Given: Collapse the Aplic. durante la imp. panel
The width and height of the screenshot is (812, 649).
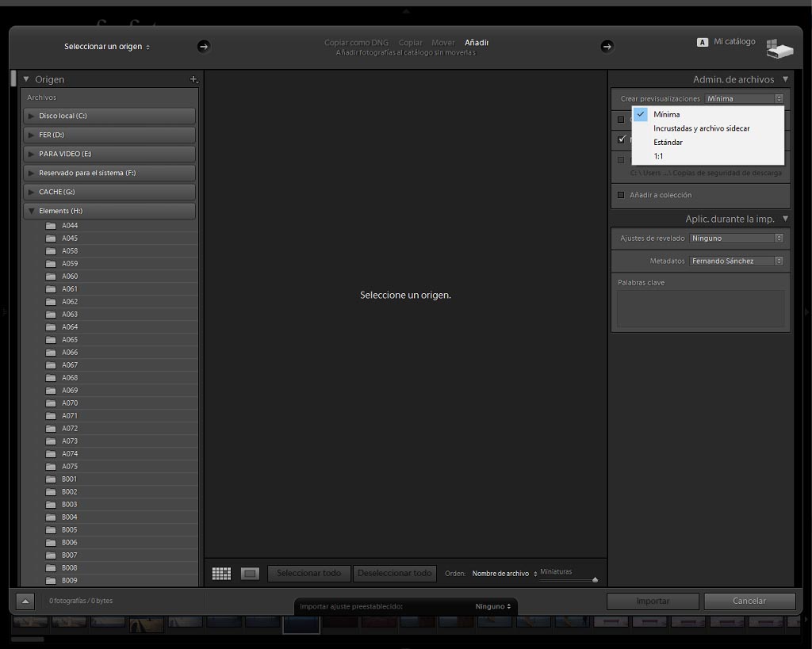Looking at the screenshot, I should pyautogui.click(x=785, y=219).
